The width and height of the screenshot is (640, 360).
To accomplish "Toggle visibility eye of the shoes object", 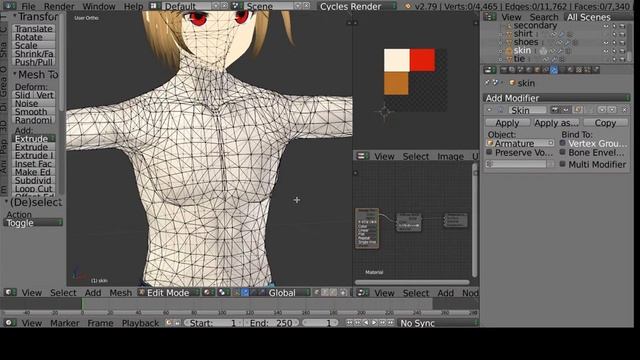I will tap(606, 42).
